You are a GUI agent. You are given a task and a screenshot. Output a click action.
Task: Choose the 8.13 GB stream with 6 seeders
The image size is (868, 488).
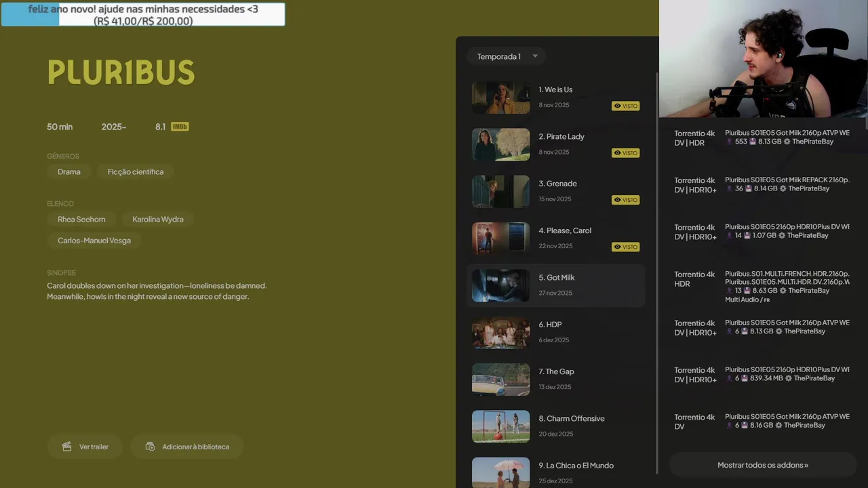pyautogui.click(x=763, y=327)
